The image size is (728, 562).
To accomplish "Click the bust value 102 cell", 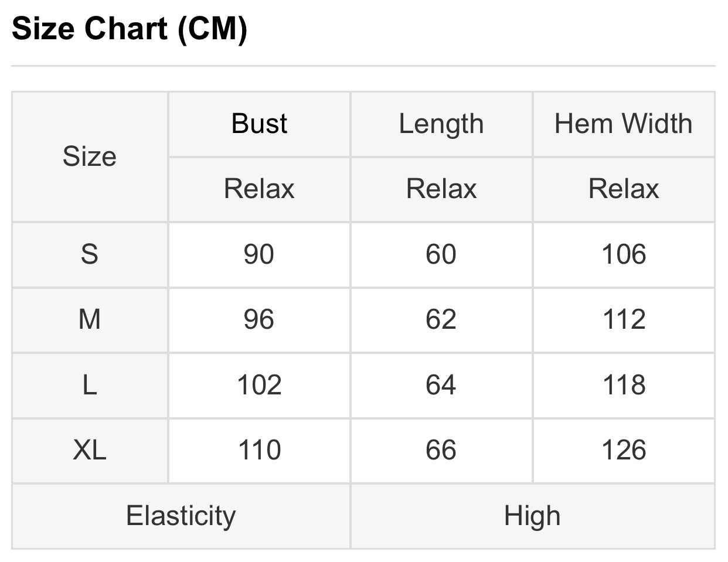I will 259,385.
